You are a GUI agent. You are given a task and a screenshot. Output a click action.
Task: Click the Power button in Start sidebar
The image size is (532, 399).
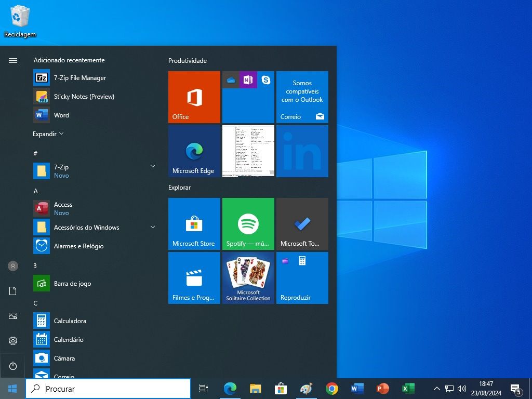tap(12, 366)
